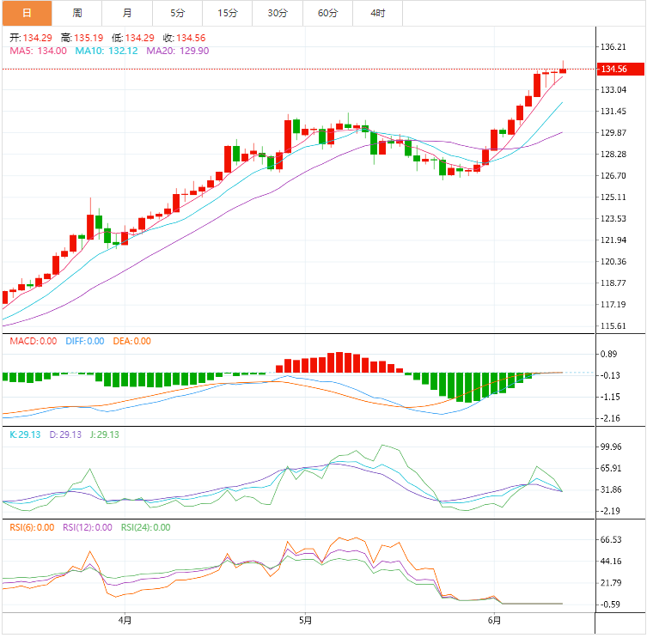Open the 60分 timeframe tab
Viewport: 653px width, 644px height.
tap(327, 13)
